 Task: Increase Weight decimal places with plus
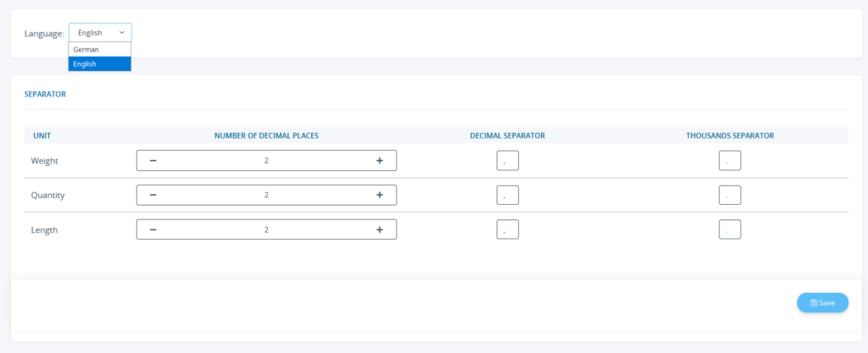coord(380,161)
